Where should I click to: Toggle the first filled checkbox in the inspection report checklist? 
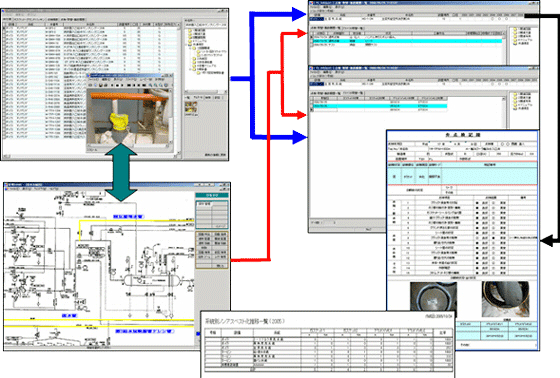click(x=477, y=203)
